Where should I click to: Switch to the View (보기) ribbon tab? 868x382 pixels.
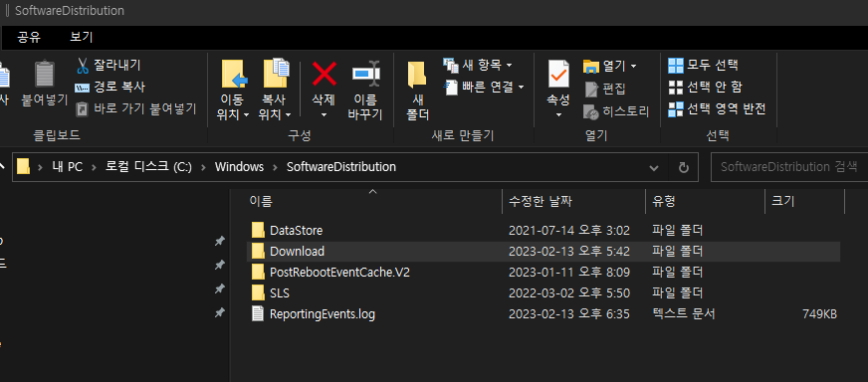coord(82,37)
